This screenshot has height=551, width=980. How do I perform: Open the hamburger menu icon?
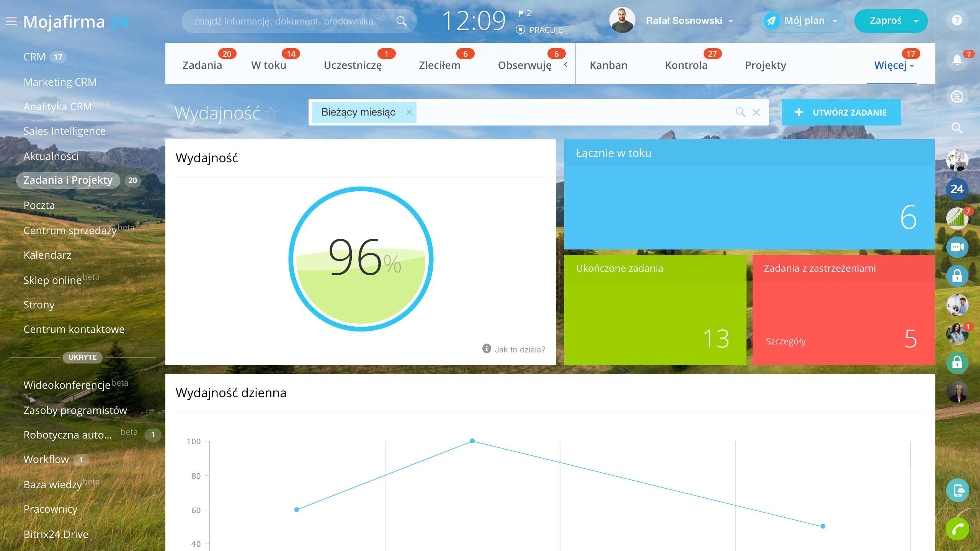pos(11,21)
